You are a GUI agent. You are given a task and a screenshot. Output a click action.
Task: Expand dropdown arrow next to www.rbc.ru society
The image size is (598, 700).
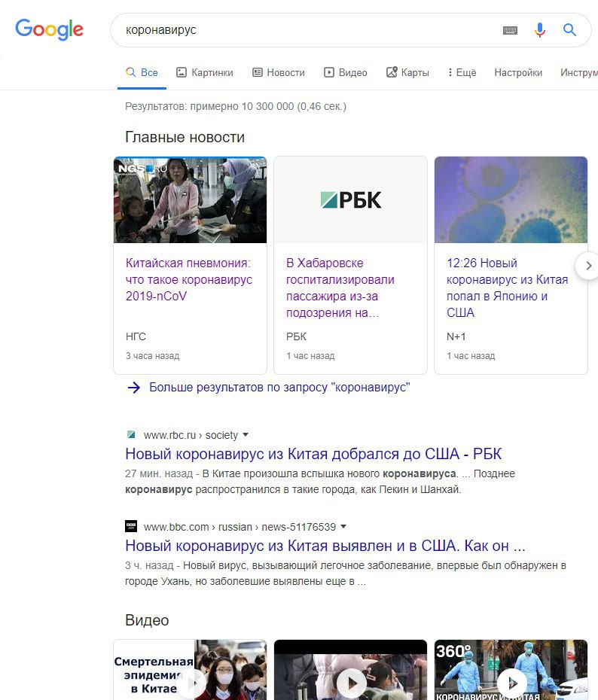tap(246, 434)
